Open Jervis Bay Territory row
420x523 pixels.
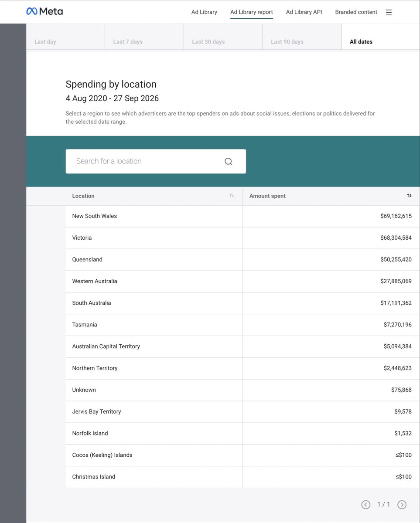tap(242, 412)
